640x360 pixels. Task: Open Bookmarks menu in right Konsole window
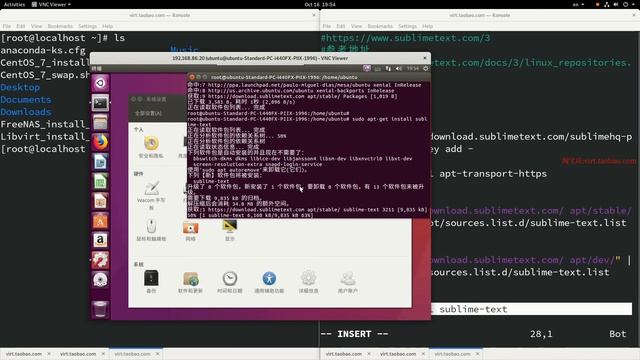[x=380, y=26]
